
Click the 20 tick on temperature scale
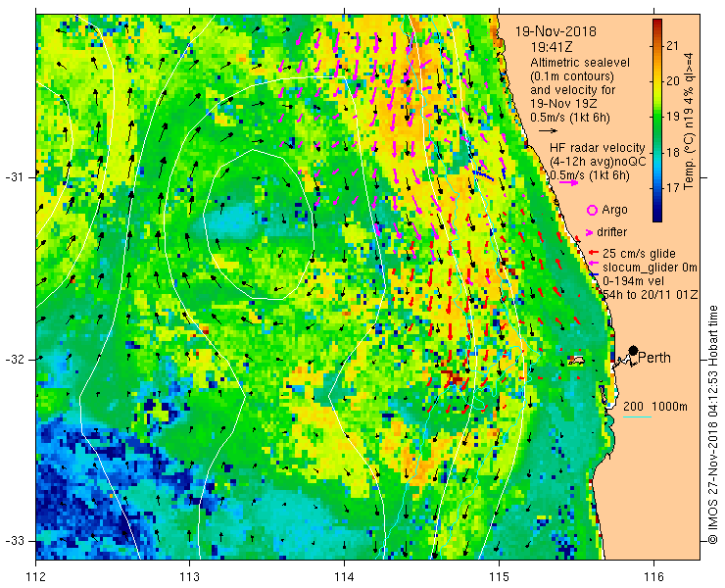673,81
